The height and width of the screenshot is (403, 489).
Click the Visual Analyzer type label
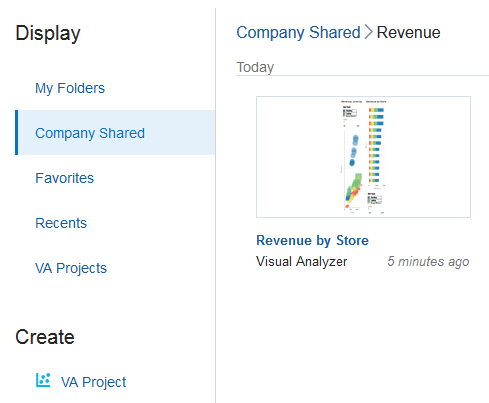point(302,261)
